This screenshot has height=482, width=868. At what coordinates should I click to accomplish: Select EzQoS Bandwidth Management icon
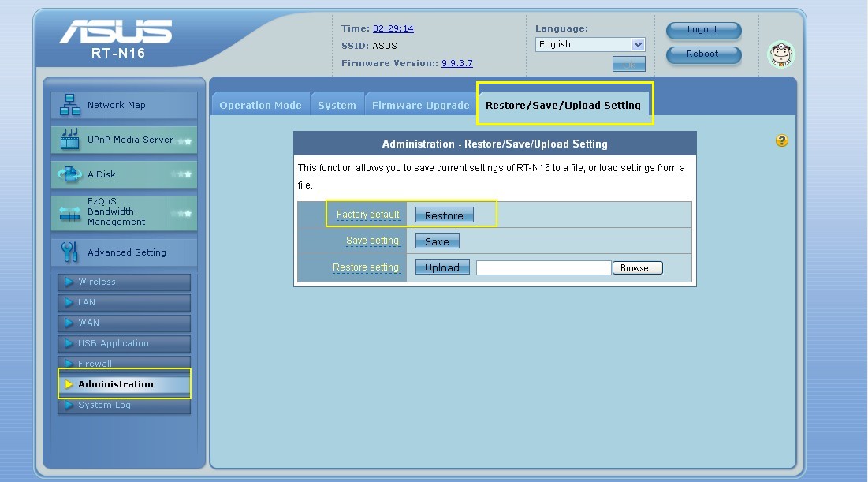[70, 212]
